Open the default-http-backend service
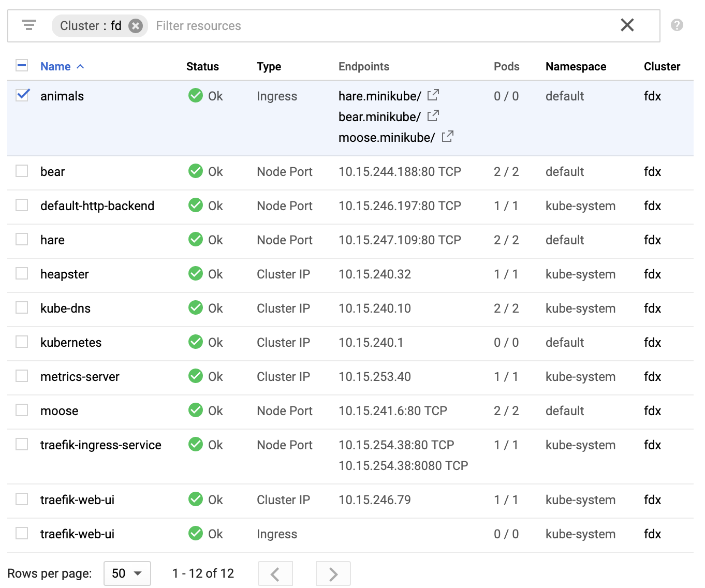 (x=97, y=206)
